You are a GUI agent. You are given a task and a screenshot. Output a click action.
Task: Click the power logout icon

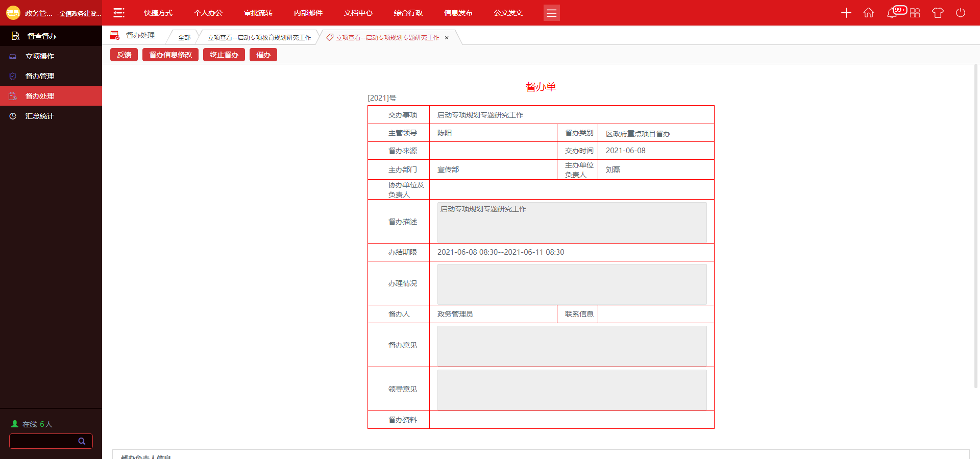click(x=960, y=13)
